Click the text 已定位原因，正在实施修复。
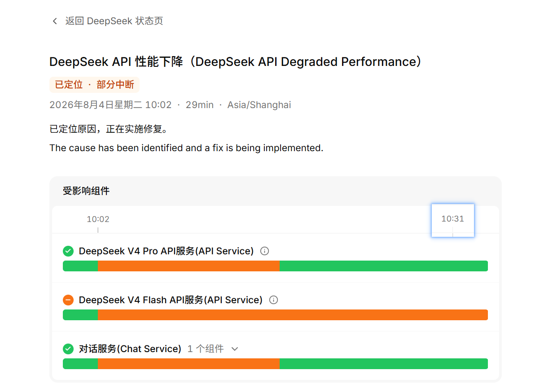The image size is (544, 392). (x=109, y=129)
